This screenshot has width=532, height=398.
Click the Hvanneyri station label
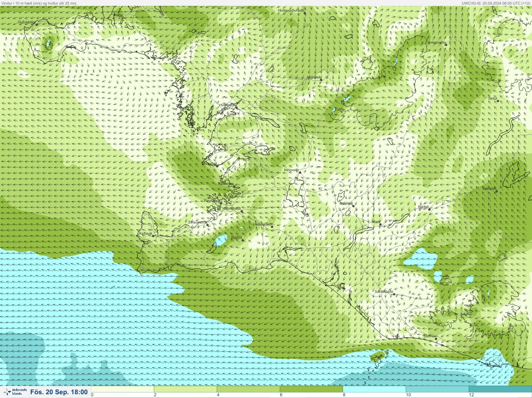[x=228, y=105]
